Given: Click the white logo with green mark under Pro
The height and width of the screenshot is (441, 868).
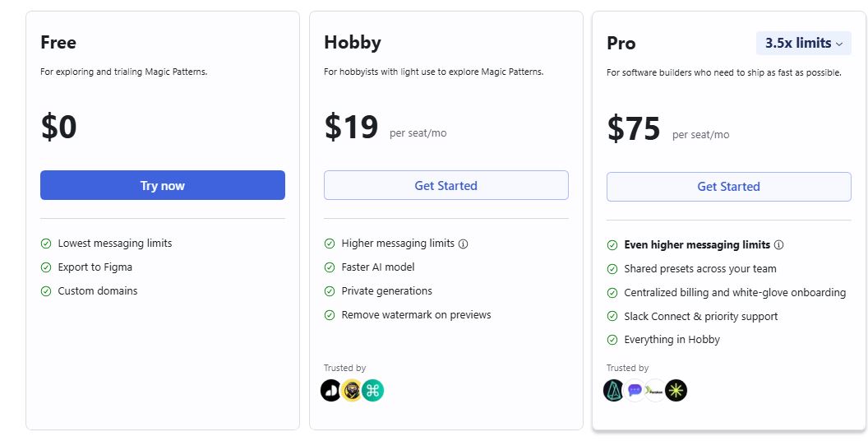Looking at the screenshot, I should pyautogui.click(x=655, y=390).
